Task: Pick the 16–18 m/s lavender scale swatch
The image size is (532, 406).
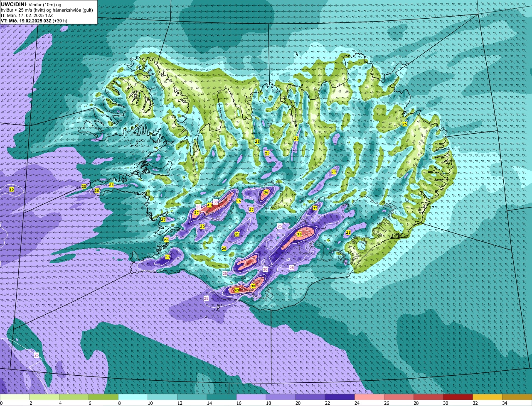Action: coord(251,397)
